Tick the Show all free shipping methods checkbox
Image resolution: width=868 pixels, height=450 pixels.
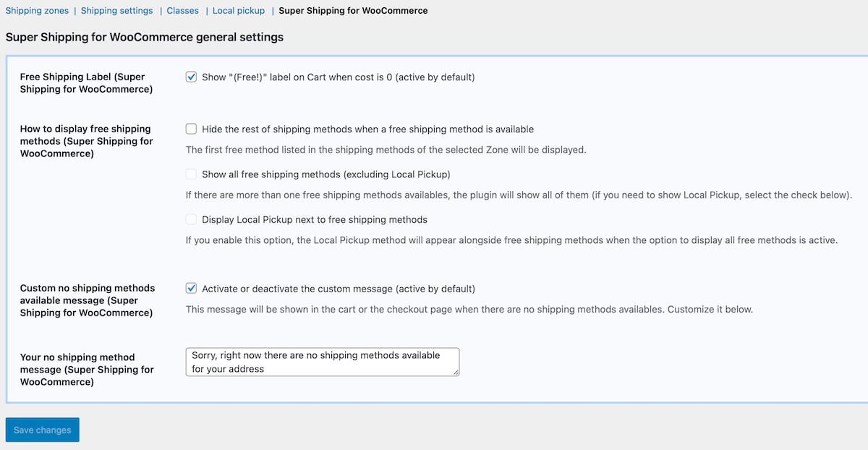pyautogui.click(x=192, y=174)
